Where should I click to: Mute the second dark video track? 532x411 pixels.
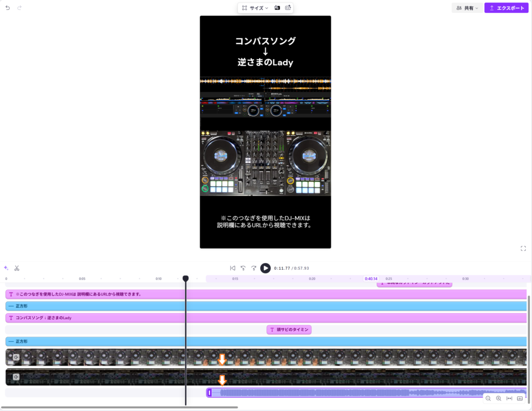point(16,377)
